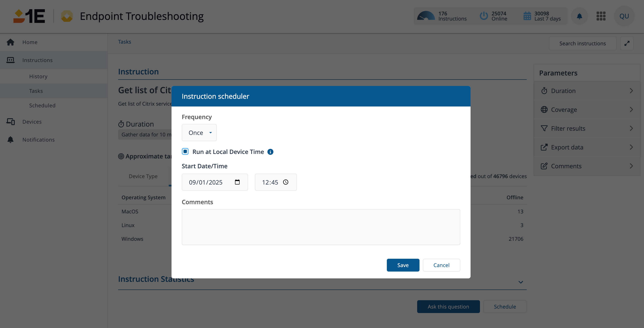Open the apps grid icon
This screenshot has height=328, width=644.
pyautogui.click(x=601, y=16)
